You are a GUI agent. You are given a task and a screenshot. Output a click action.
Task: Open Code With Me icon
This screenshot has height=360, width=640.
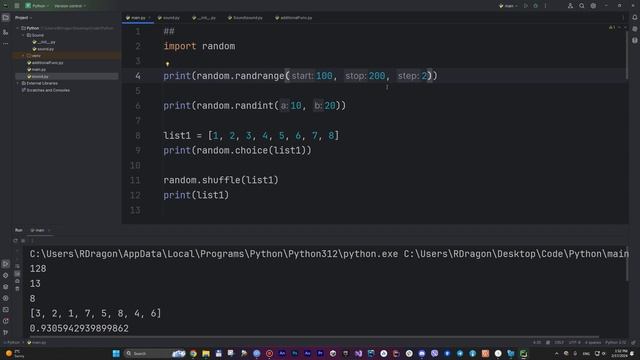pos(570,6)
